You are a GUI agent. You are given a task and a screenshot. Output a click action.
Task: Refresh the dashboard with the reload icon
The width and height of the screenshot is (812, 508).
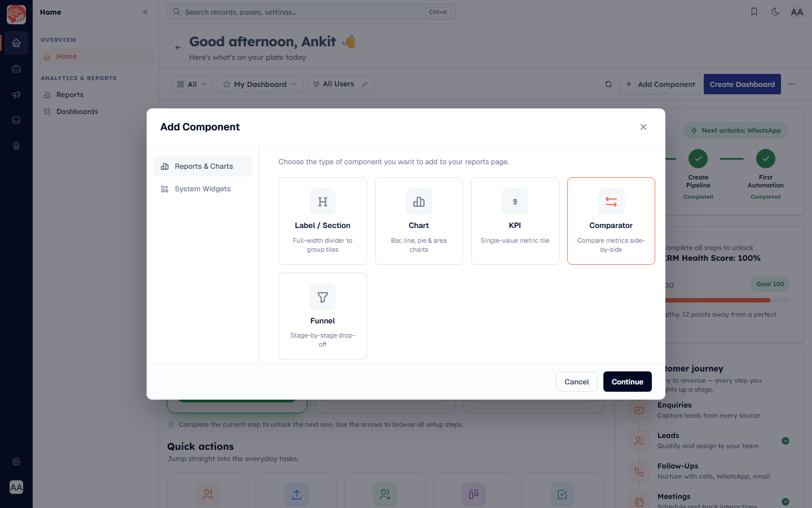608,84
